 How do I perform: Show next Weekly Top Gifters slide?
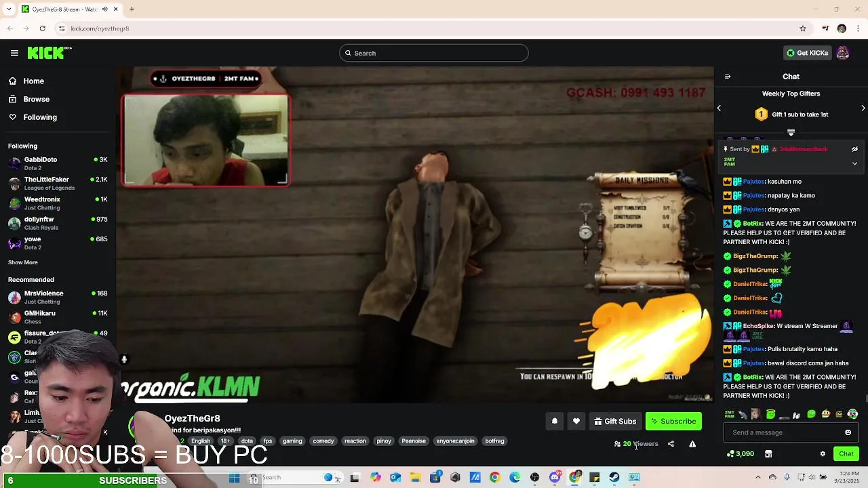click(863, 108)
